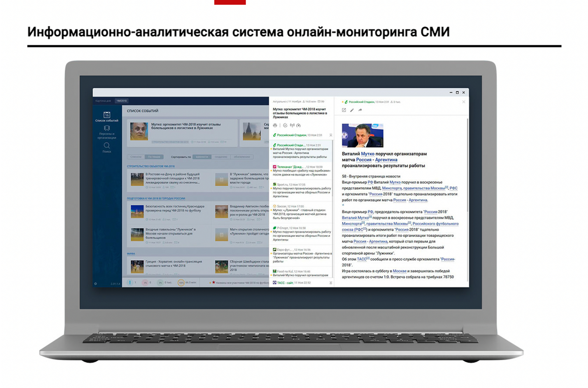Click the broadcast antenna icon in event toolbar
The image size is (588, 388).
(x=292, y=125)
